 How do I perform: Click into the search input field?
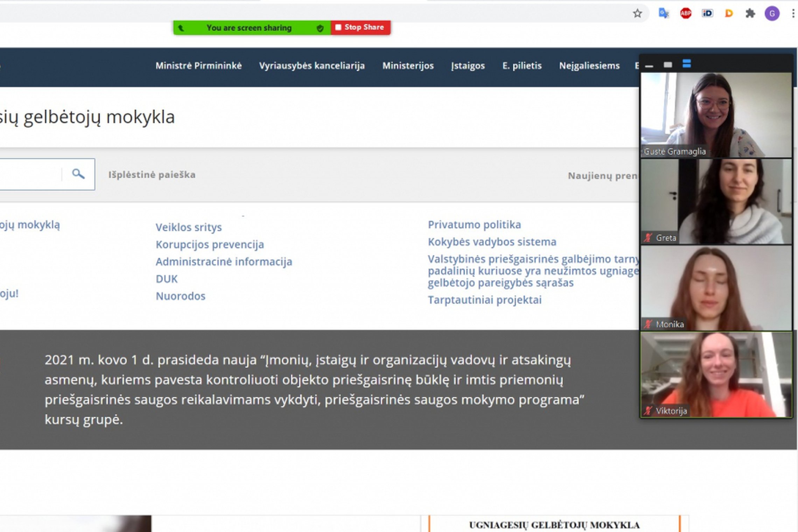[31, 174]
